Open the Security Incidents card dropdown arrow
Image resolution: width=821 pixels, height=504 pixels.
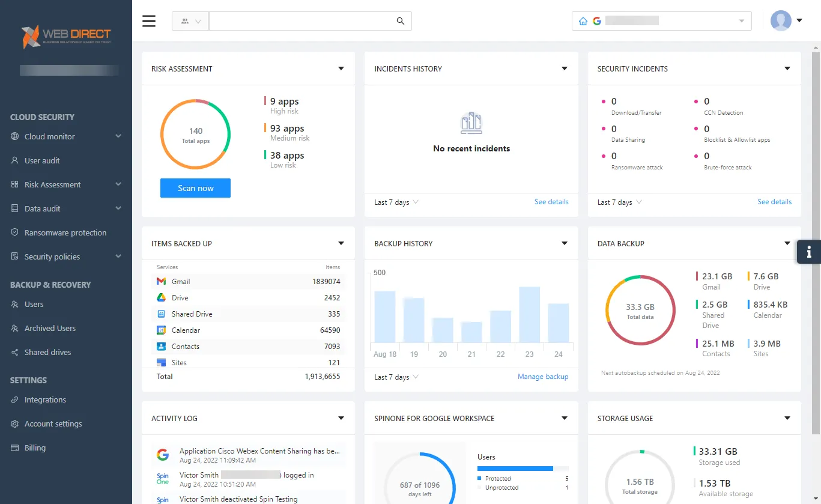pyautogui.click(x=787, y=68)
